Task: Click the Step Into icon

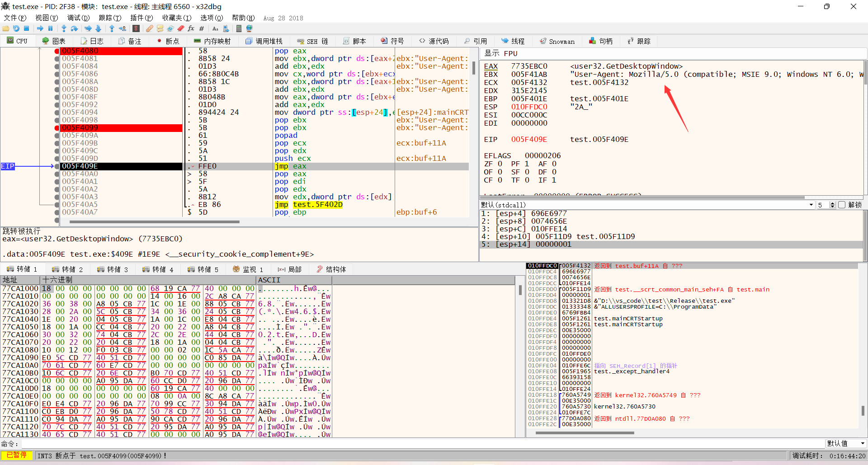Action: tap(64, 28)
